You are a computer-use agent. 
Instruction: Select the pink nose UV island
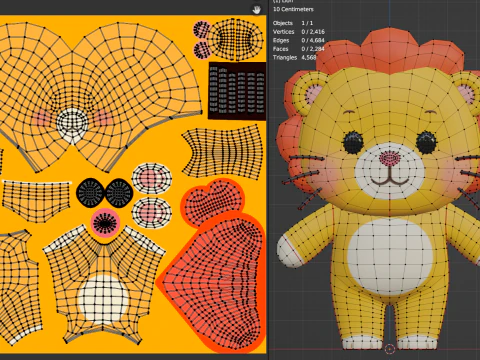click(x=105, y=223)
